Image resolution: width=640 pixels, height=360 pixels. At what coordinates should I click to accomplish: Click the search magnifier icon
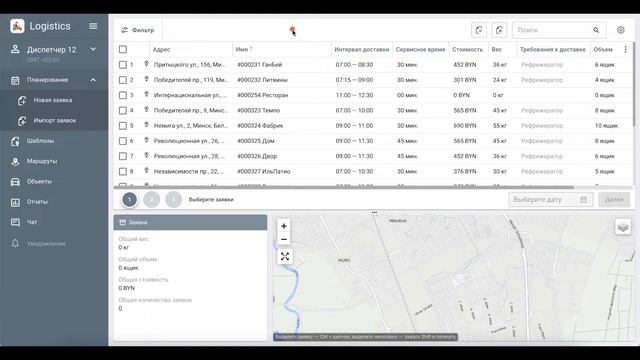[596, 30]
